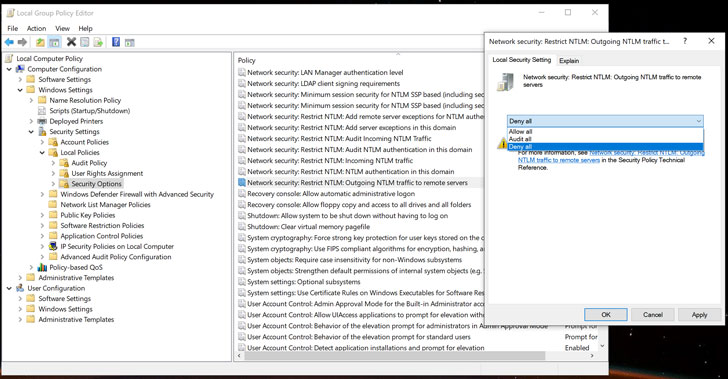Open the Action menu

click(36, 28)
